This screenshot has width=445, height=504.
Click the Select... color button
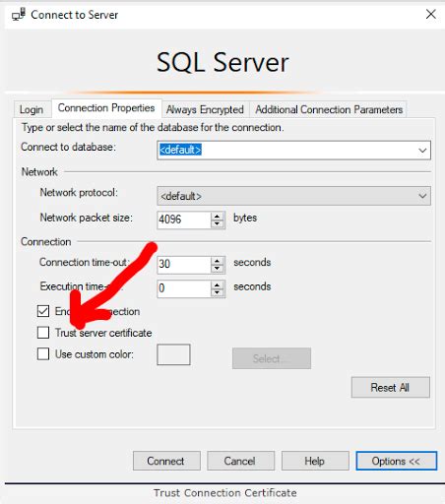point(272,358)
